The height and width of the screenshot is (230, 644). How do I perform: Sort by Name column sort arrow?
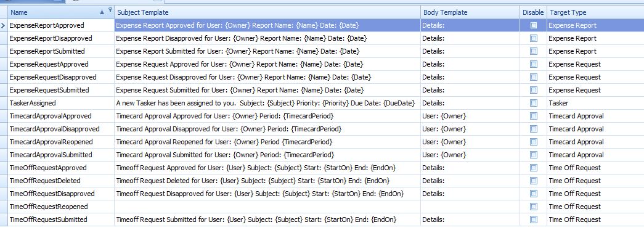tap(102, 12)
